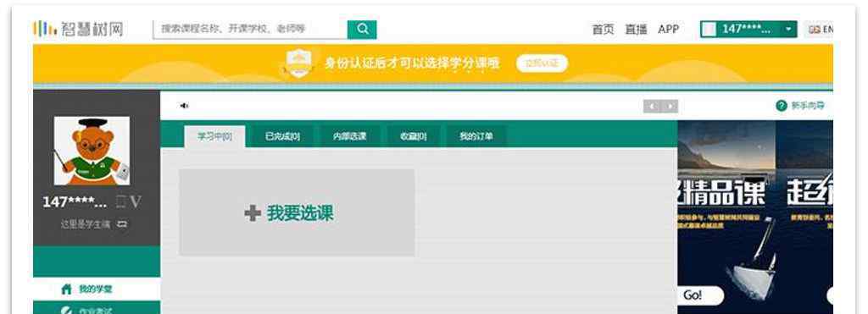Switch role with the swap arrows icon
Screen dimensions: 868x314
tap(122, 224)
